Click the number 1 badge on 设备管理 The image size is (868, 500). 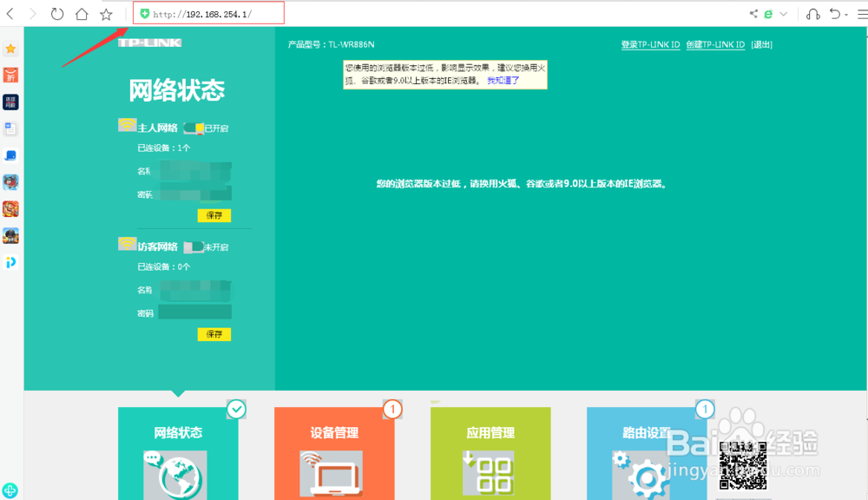point(392,409)
